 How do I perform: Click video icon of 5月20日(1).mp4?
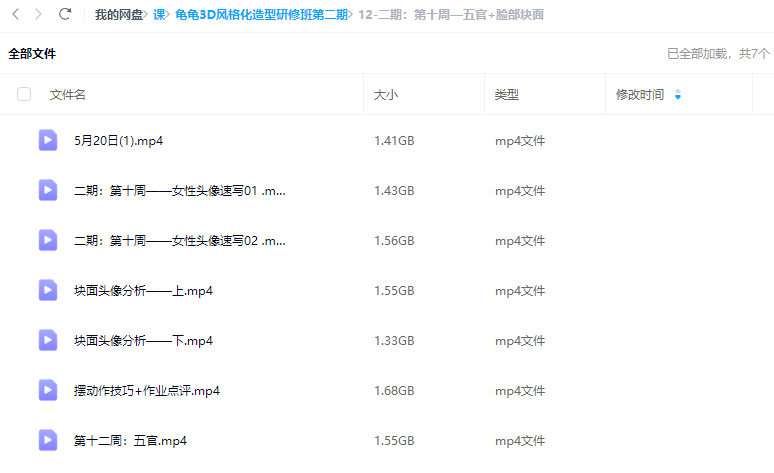[x=47, y=140]
